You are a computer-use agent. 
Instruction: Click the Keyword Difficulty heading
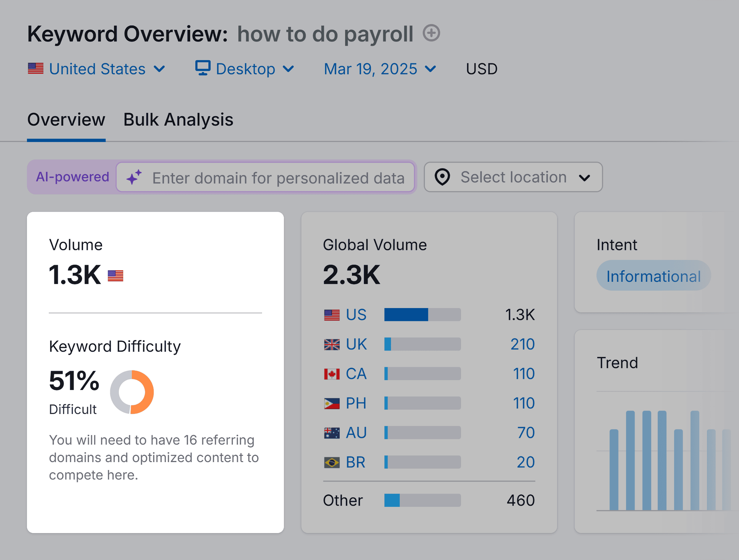pyautogui.click(x=115, y=346)
